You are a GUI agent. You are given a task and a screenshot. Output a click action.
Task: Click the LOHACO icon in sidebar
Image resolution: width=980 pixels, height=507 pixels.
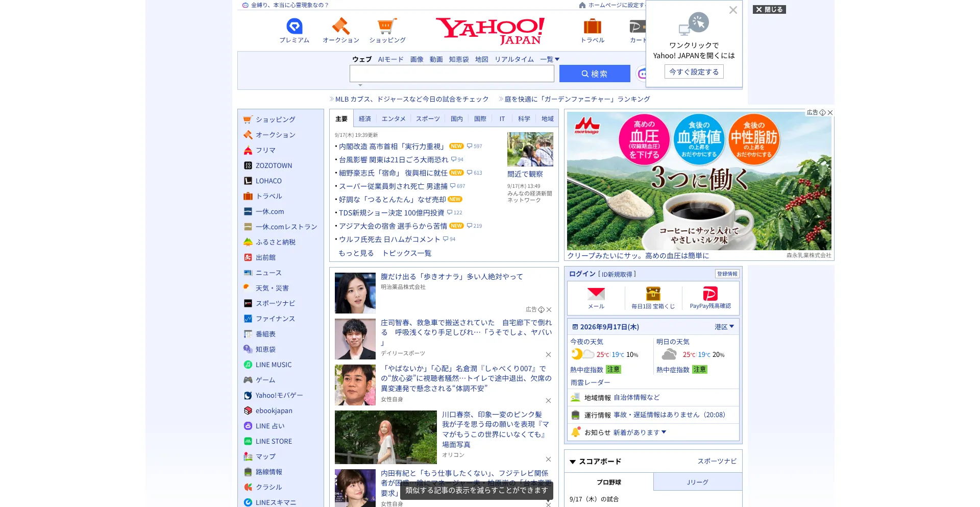[248, 181]
